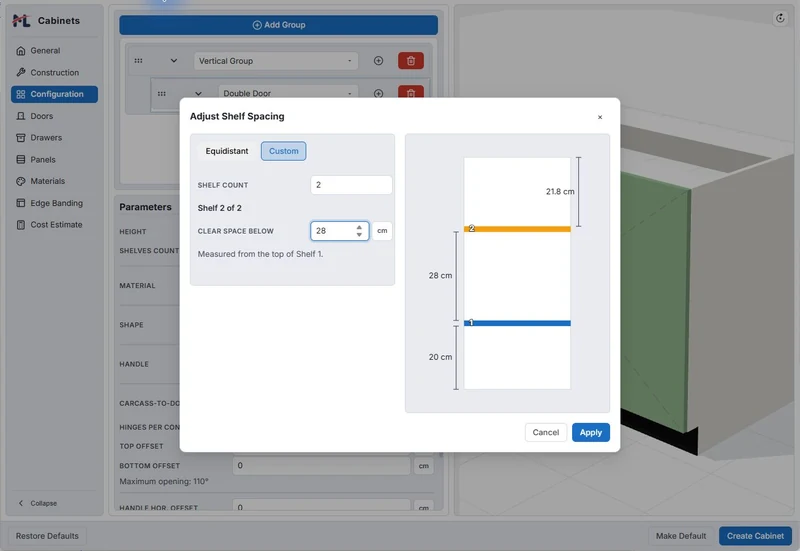Select blue shelf 1 in preview
This screenshot has height=551, width=800.
pyautogui.click(x=517, y=323)
